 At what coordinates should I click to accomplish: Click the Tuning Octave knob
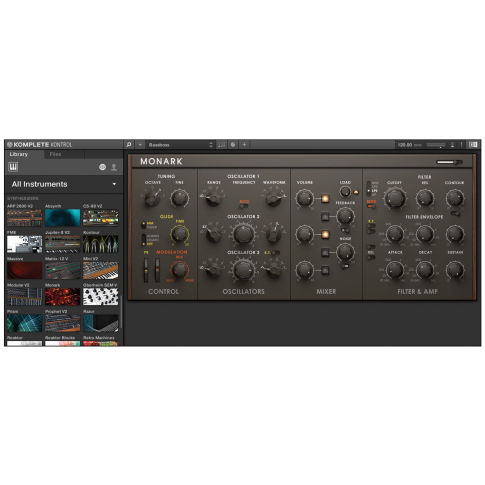coord(153,198)
